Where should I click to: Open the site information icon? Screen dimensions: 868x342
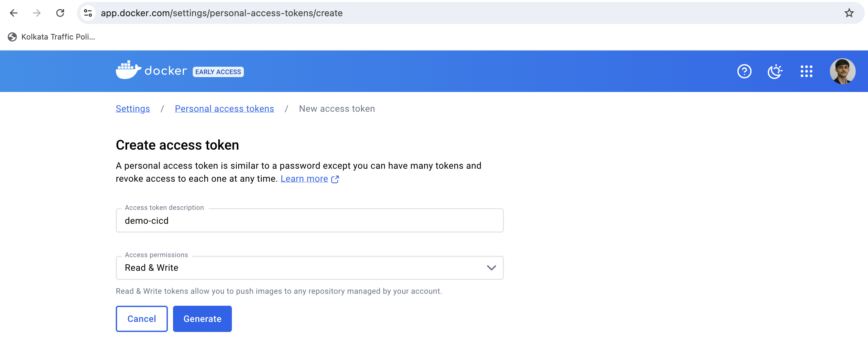click(x=88, y=13)
